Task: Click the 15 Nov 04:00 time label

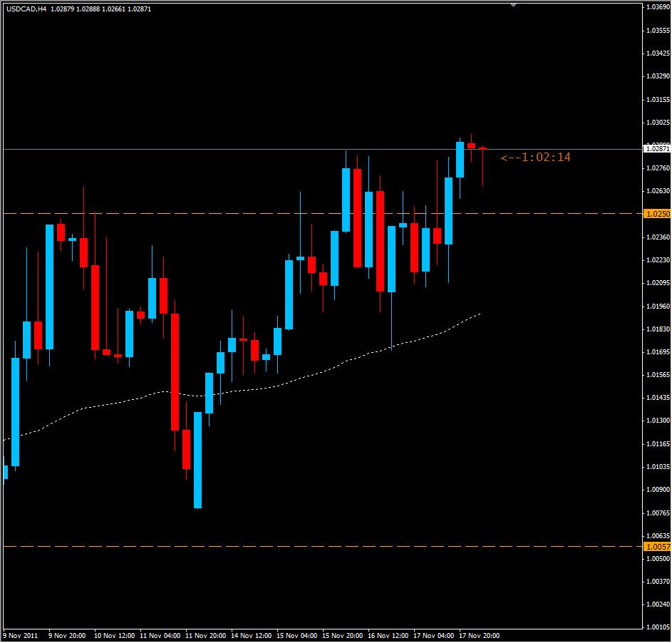Action: point(296,636)
